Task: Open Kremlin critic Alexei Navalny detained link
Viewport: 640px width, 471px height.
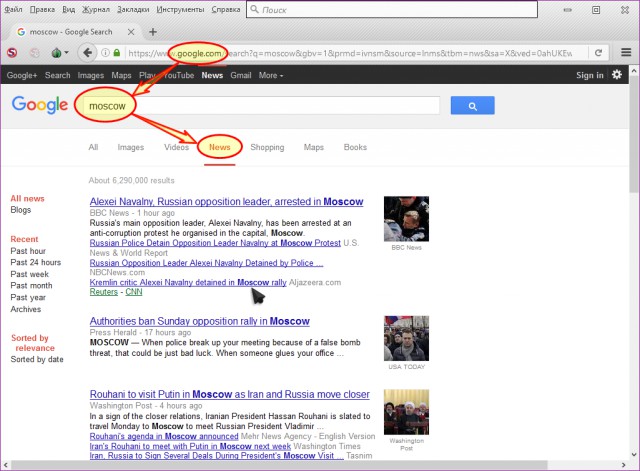Action: [188, 282]
